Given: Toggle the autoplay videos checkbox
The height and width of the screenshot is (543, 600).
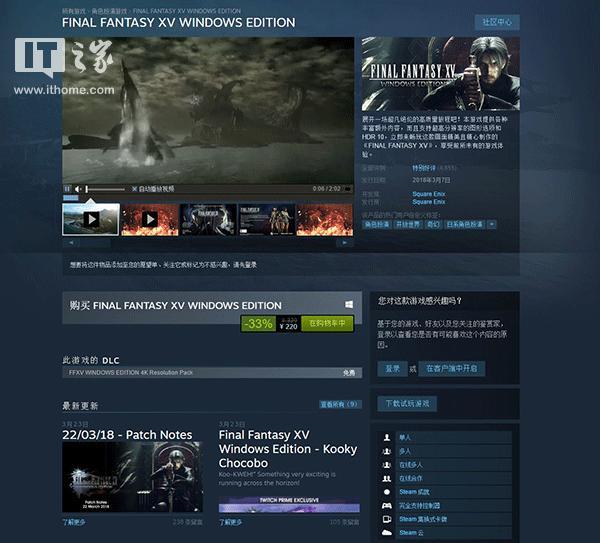Looking at the screenshot, I should coord(132,188).
